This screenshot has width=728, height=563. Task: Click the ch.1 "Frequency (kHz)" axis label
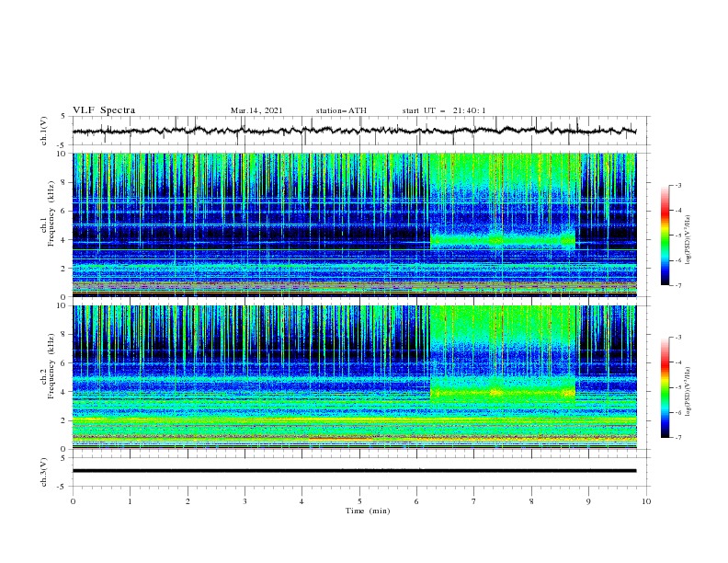click(51, 212)
